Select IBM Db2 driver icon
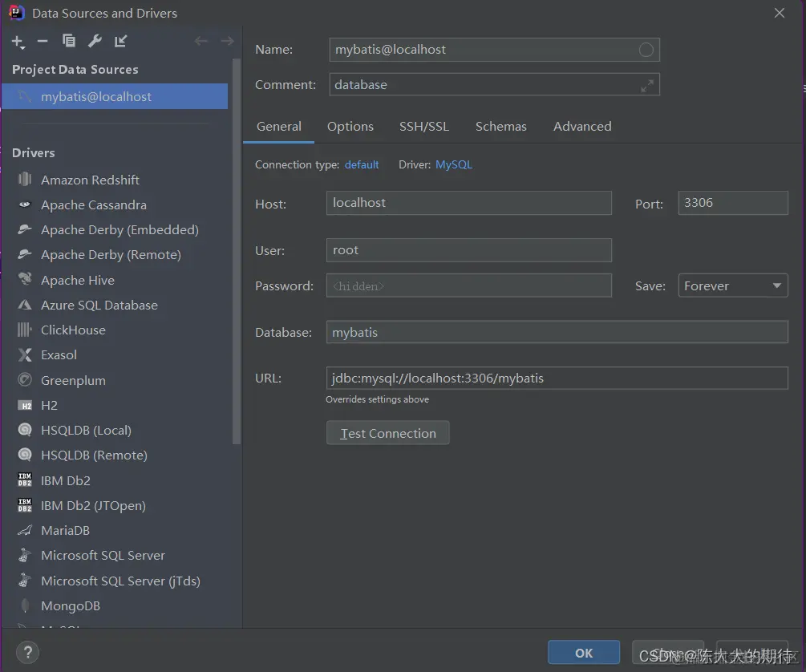Screen dimensions: 806x672 click(25, 480)
